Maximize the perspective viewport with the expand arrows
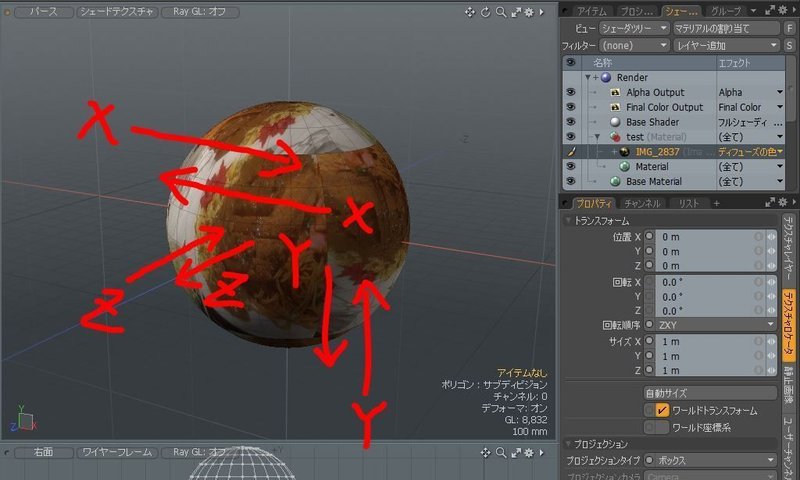Screen dimensions: 800x480 pyautogui.click(x=516, y=12)
